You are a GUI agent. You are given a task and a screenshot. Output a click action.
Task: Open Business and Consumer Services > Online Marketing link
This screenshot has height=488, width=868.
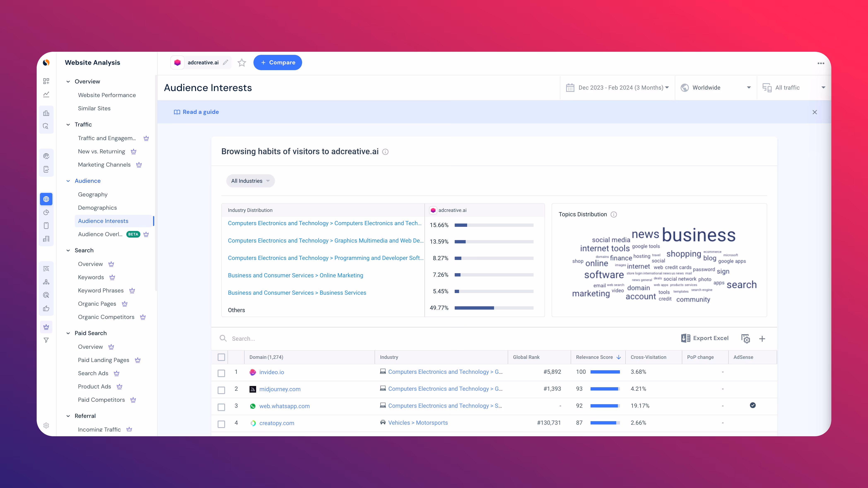pos(295,275)
